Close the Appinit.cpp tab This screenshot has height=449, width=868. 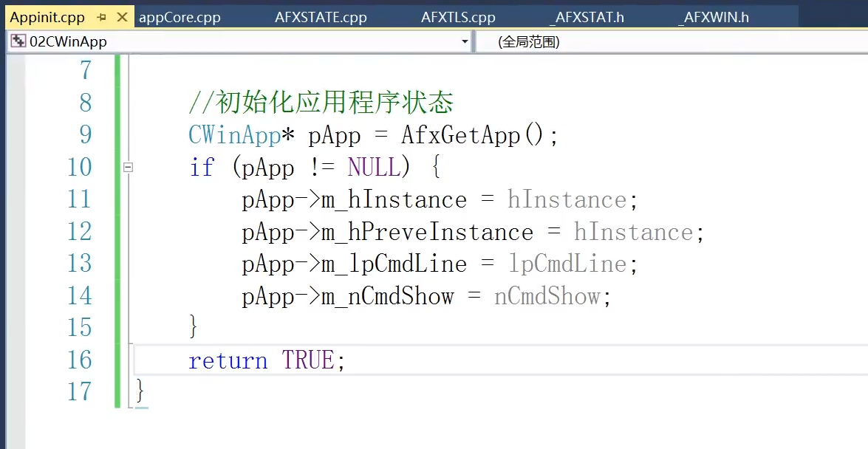(123, 17)
